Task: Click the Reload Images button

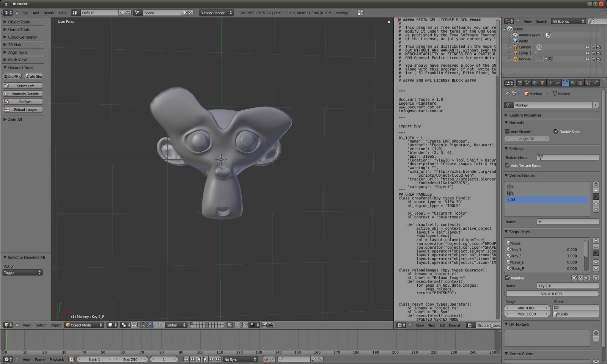Action: pyautogui.click(x=23, y=110)
